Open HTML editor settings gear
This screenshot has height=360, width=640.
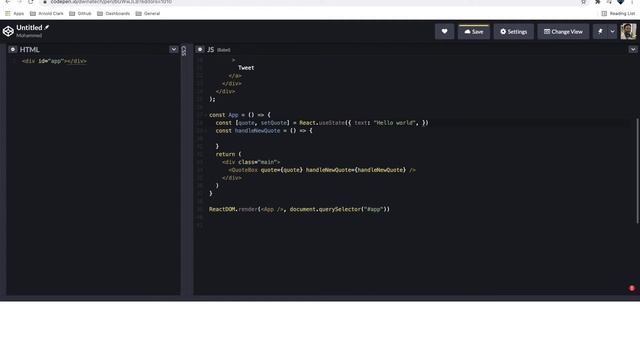[x=13, y=49]
